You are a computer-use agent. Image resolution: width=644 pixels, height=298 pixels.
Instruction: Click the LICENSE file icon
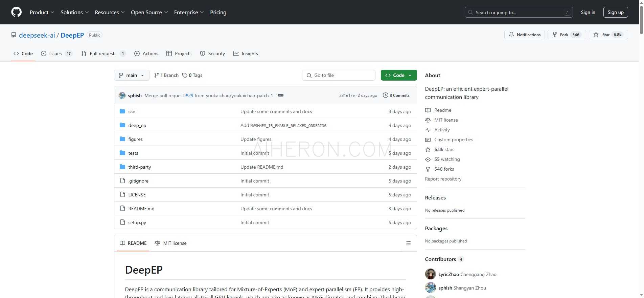(122, 195)
